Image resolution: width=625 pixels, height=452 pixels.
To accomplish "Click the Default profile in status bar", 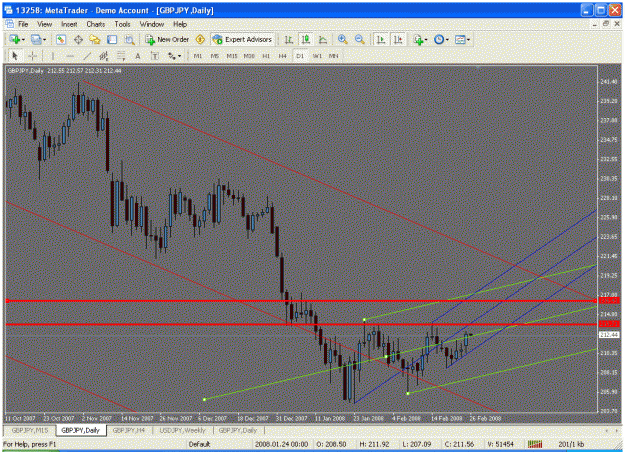I will pyautogui.click(x=199, y=444).
